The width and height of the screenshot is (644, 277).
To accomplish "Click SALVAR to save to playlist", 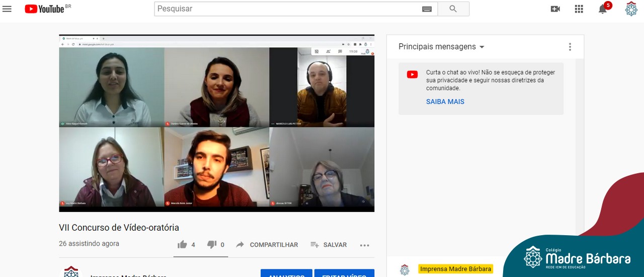I will click(x=329, y=245).
